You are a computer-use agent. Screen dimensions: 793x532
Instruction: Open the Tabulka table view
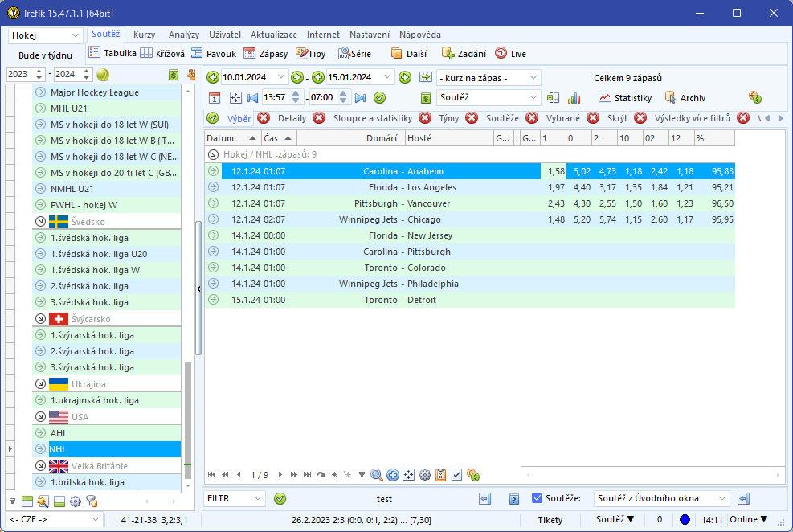[112, 53]
